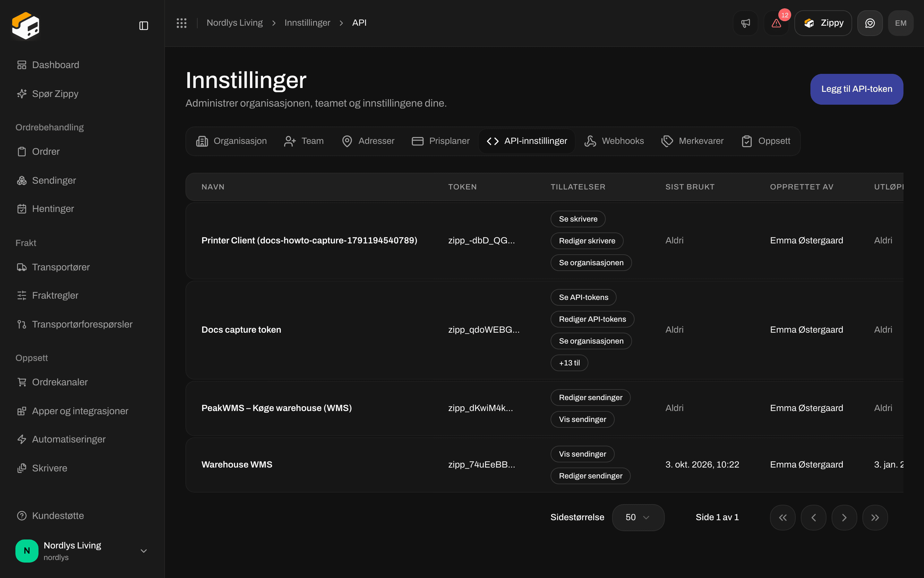This screenshot has height=578, width=924.
Task: Switch to the Webhooks tab
Action: coord(614,141)
